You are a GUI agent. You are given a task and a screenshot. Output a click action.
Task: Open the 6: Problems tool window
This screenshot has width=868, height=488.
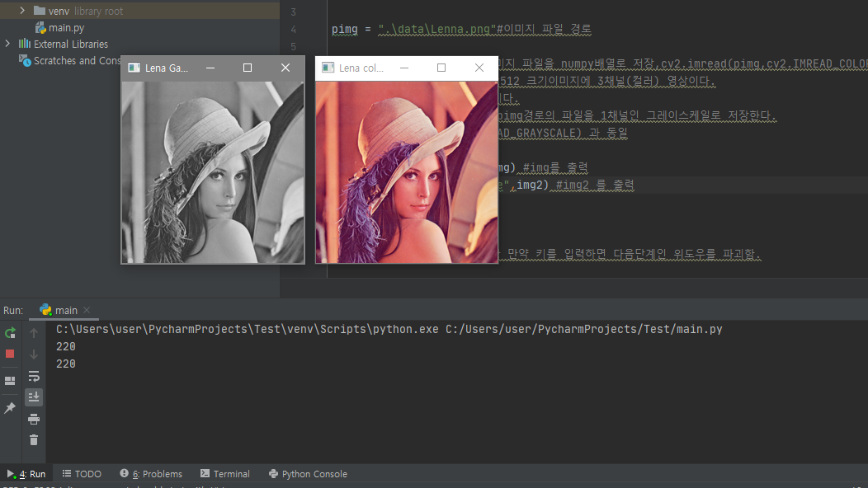coord(151,474)
